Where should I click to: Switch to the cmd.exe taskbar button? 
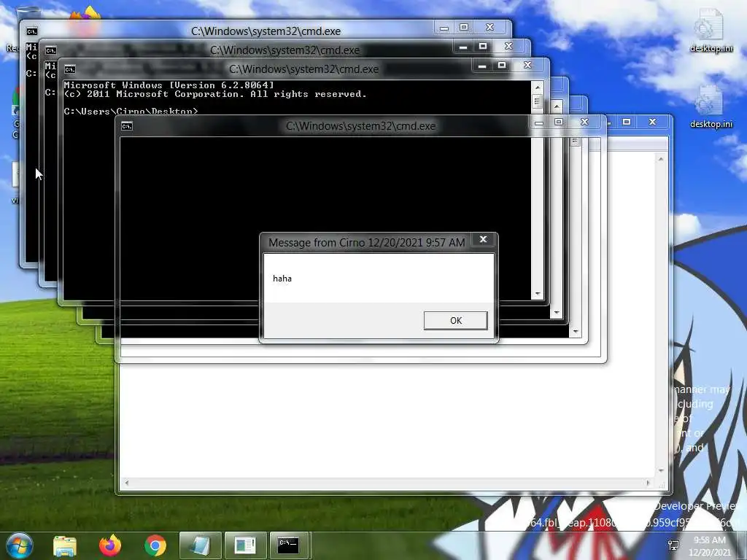click(289, 545)
